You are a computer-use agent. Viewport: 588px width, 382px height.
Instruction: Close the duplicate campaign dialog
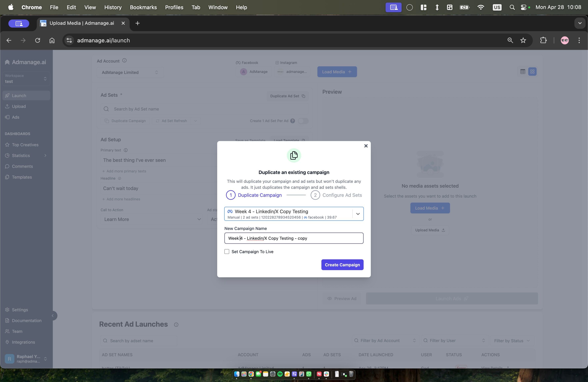[366, 146]
